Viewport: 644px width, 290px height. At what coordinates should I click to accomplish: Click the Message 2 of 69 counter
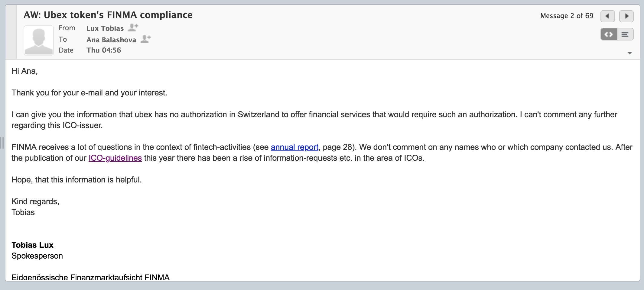point(567,16)
